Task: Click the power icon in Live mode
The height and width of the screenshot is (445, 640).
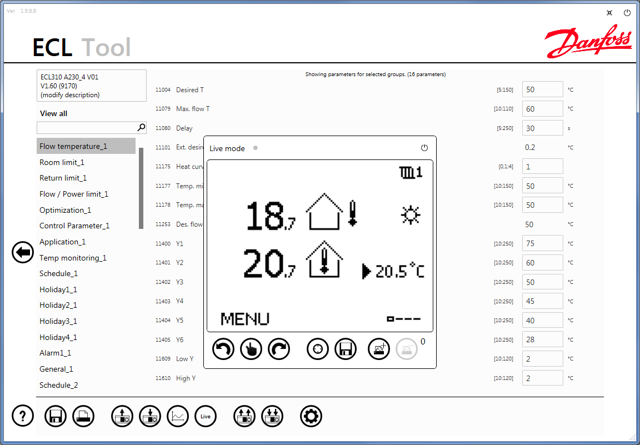Action: 424,148
